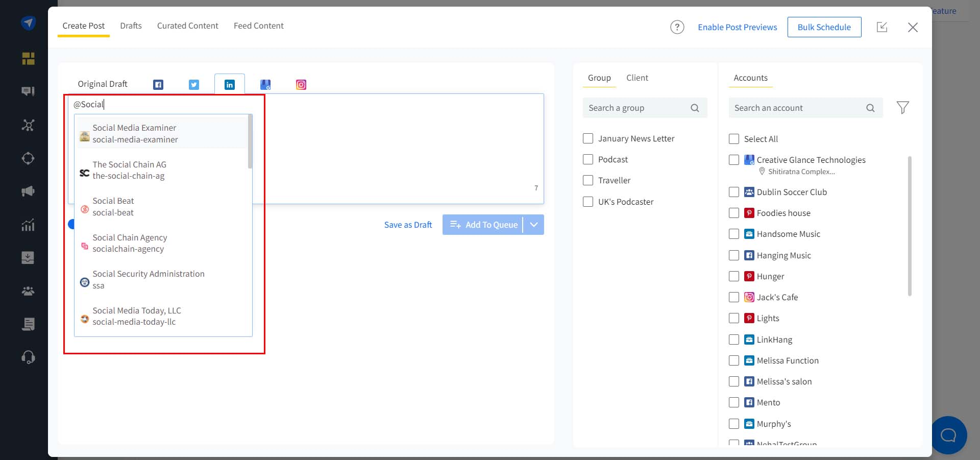The image size is (980, 460).
Task: Check the Traveller group checkbox
Action: coord(588,180)
